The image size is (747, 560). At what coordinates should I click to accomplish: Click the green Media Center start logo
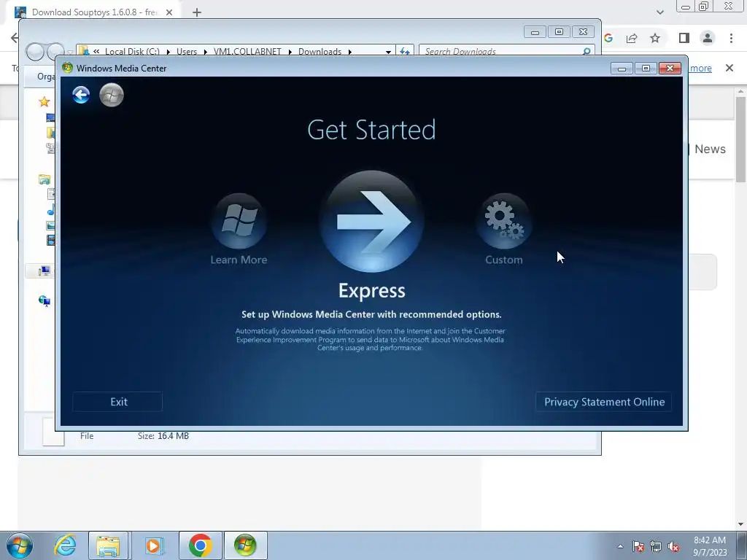tap(112, 95)
